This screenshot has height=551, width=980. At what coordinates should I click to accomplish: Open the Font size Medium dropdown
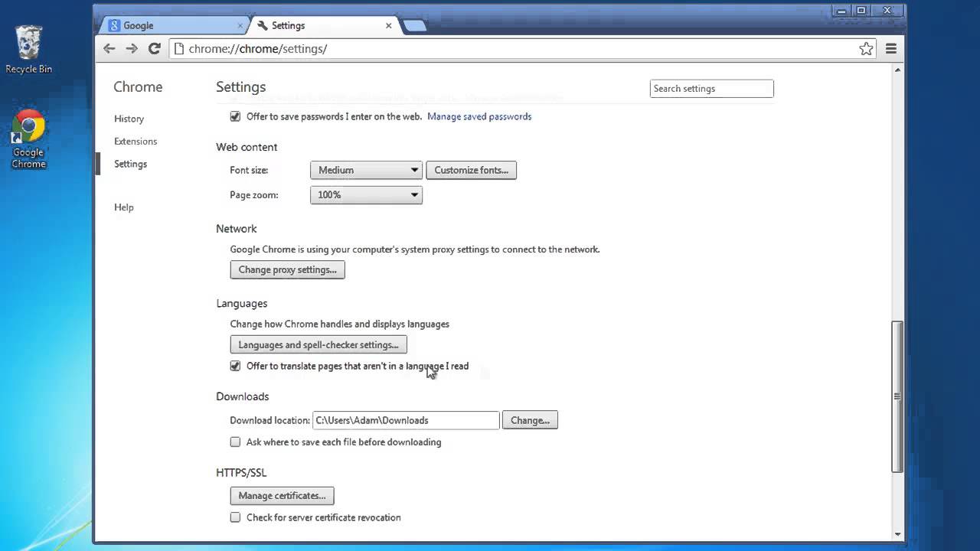click(366, 170)
